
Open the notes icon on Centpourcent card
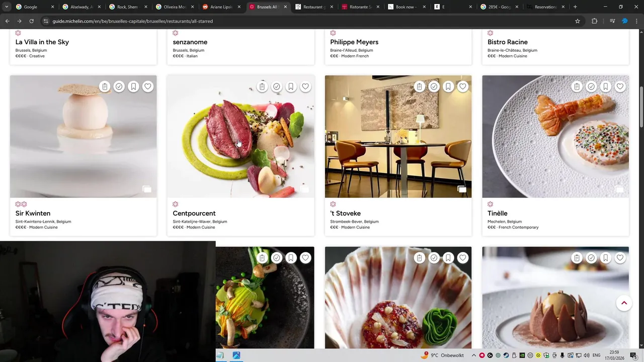(262, 86)
